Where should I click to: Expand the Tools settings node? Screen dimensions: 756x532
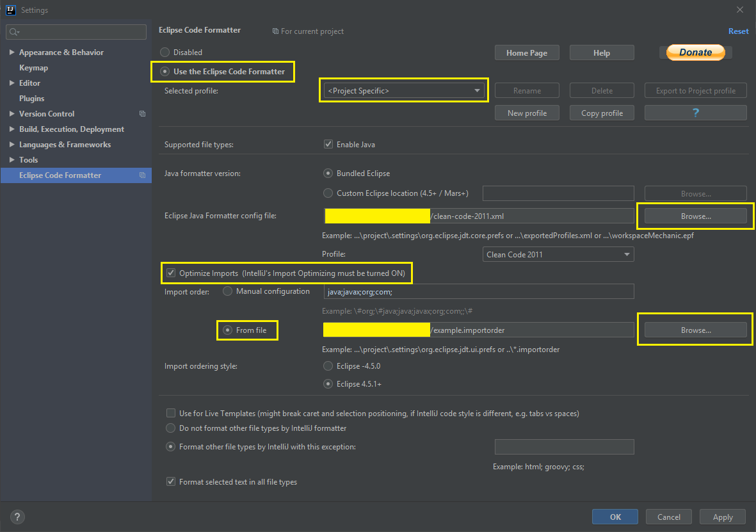coord(12,159)
